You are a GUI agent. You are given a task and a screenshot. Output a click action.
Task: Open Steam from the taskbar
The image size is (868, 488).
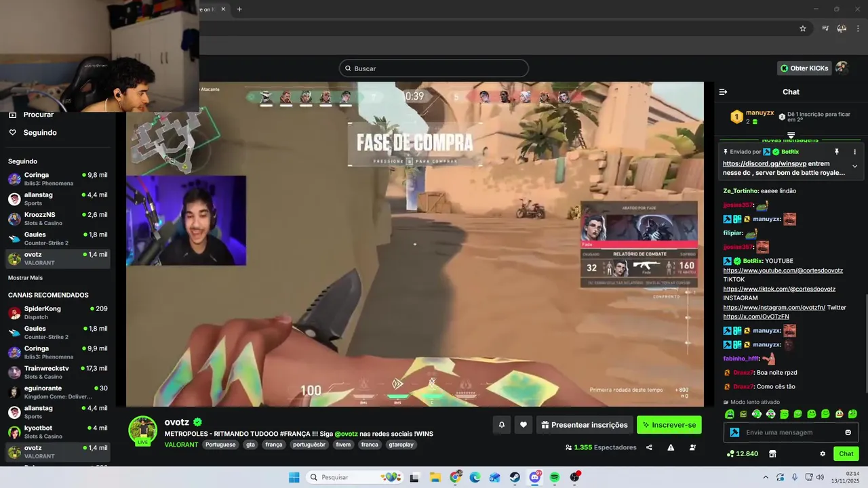[x=515, y=477]
